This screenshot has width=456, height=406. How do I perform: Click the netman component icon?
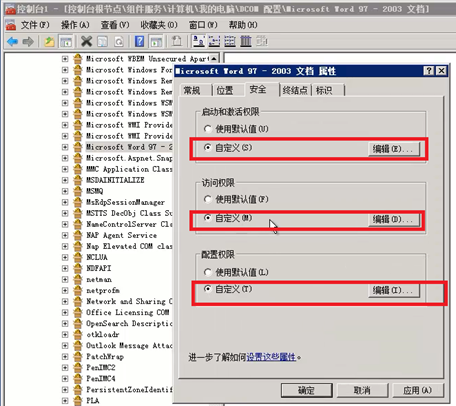[77, 279]
